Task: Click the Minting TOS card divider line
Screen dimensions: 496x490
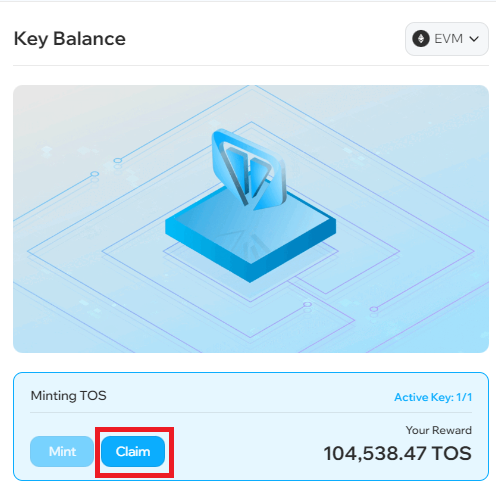Action: coord(251,413)
